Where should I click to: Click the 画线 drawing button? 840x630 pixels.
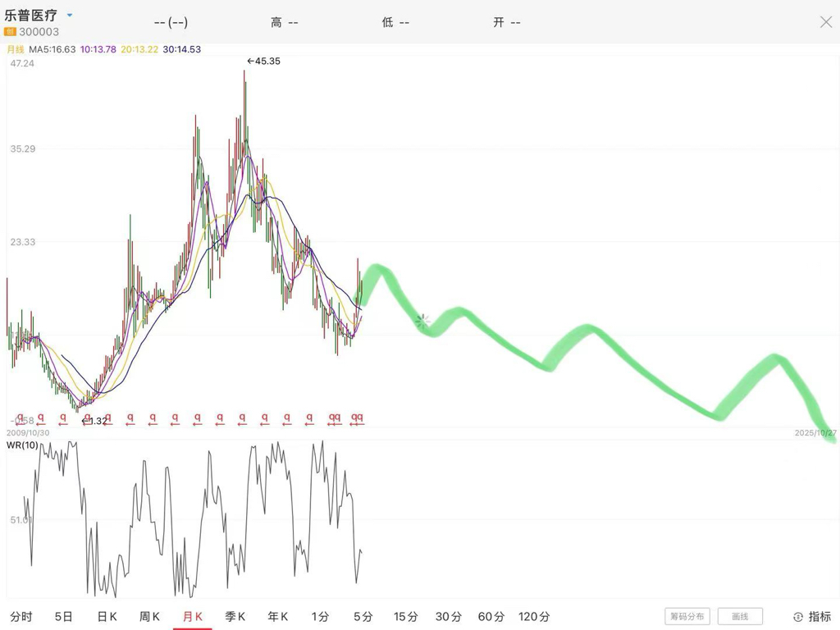(740, 616)
